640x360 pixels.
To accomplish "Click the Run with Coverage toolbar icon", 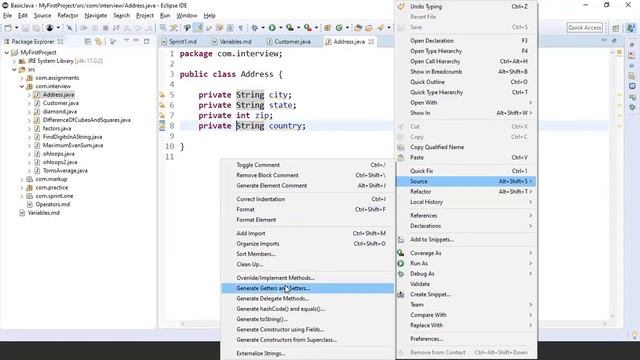I will pyautogui.click(x=290, y=28).
